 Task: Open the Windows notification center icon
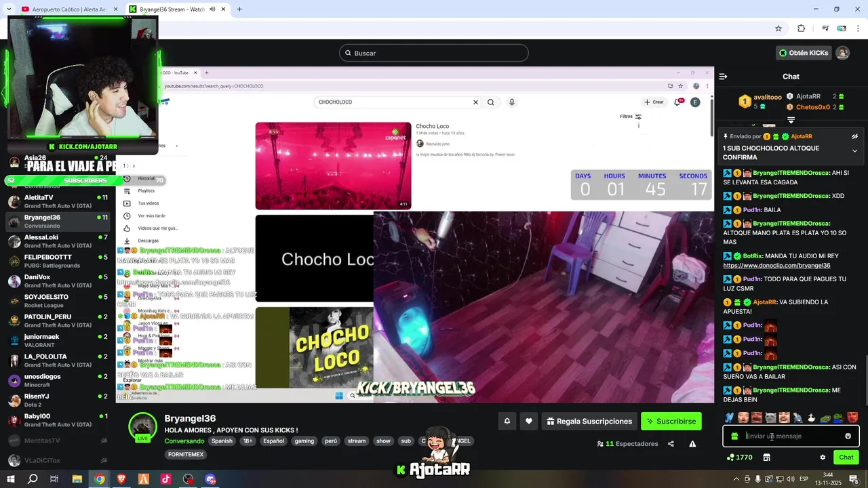click(x=854, y=479)
